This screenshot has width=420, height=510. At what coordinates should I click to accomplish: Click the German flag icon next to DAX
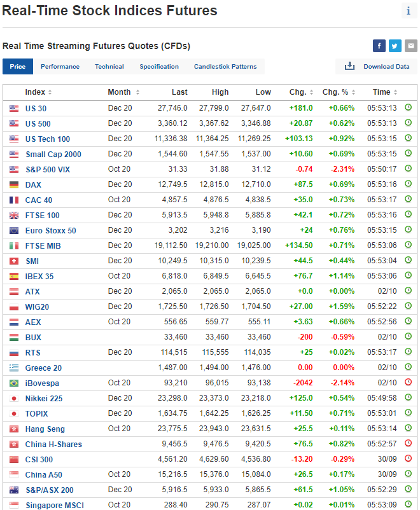tap(14, 184)
